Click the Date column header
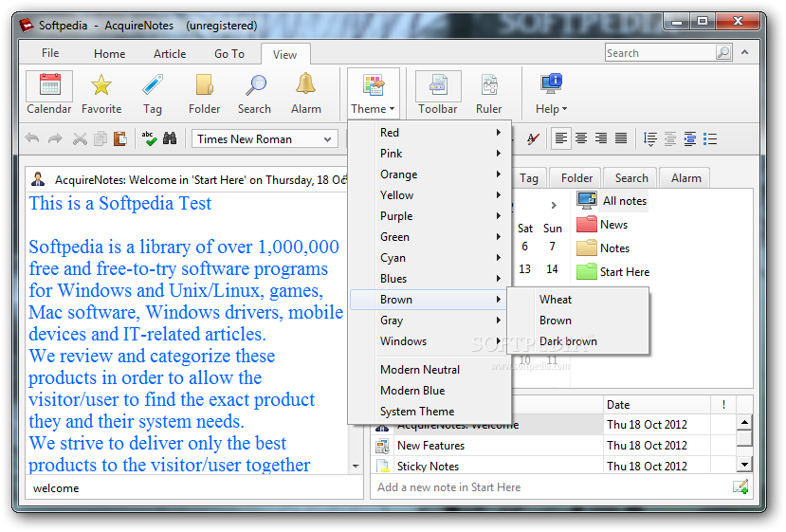The width and height of the screenshot is (786, 532). pyautogui.click(x=657, y=405)
